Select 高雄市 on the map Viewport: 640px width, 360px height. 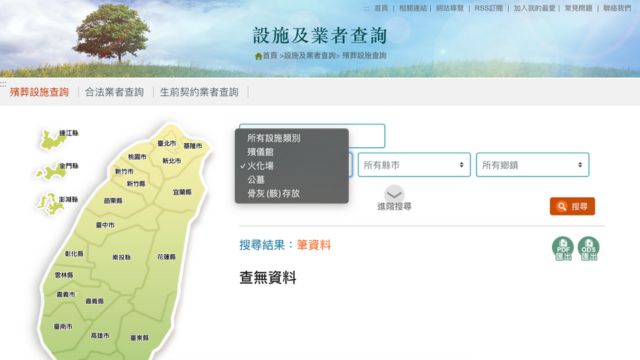point(100,336)
